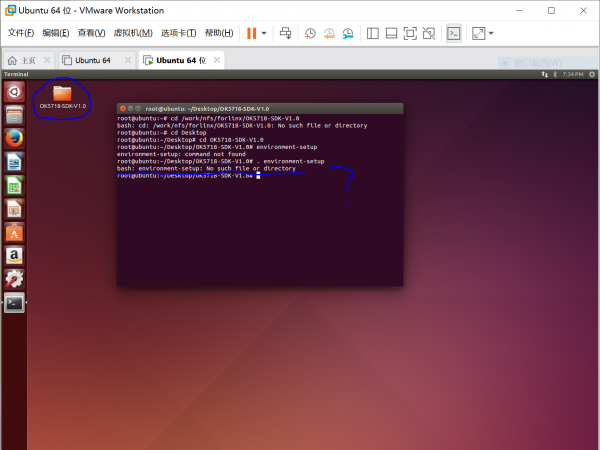Open the Files manager in launcher
The image size is (600, 450).
coord(14,115)
